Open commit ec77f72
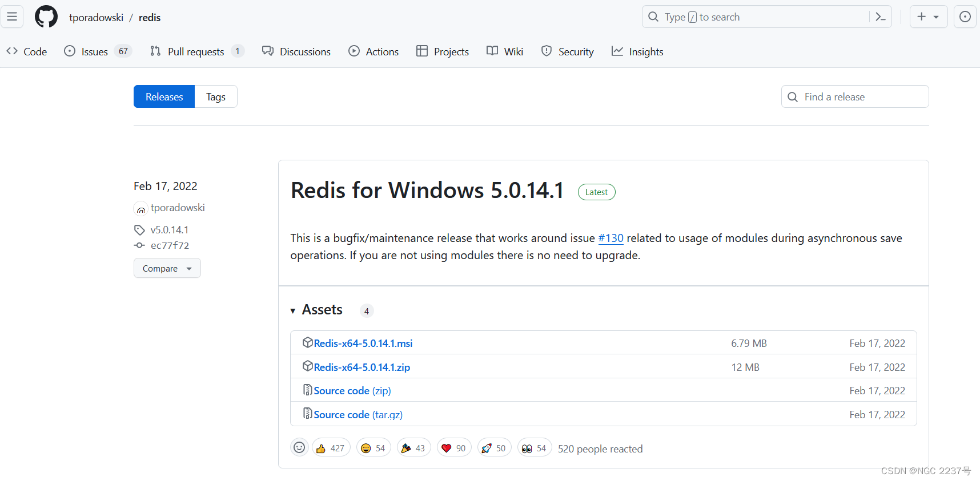Image resolution: width=980 pixels, height=481 pixels. 170,245
